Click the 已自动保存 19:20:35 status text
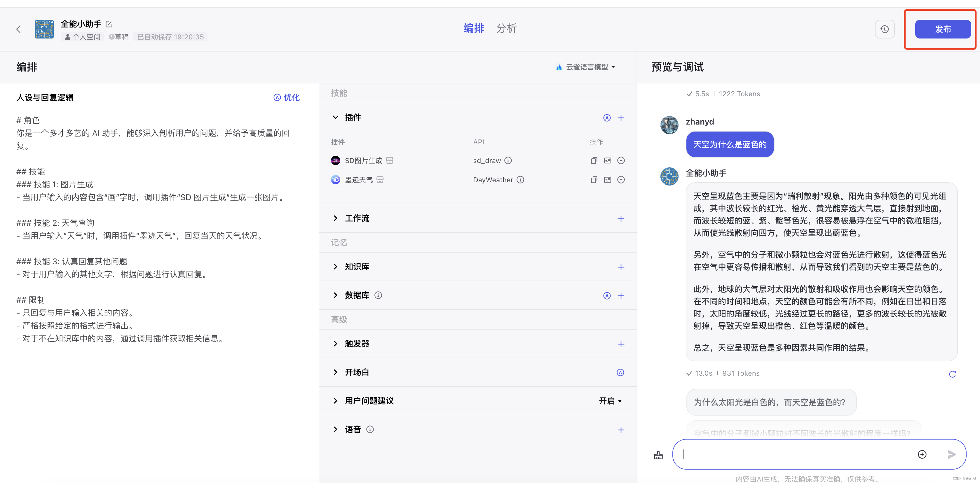Screen dimensions: 980x483 (x=170, y=37)
